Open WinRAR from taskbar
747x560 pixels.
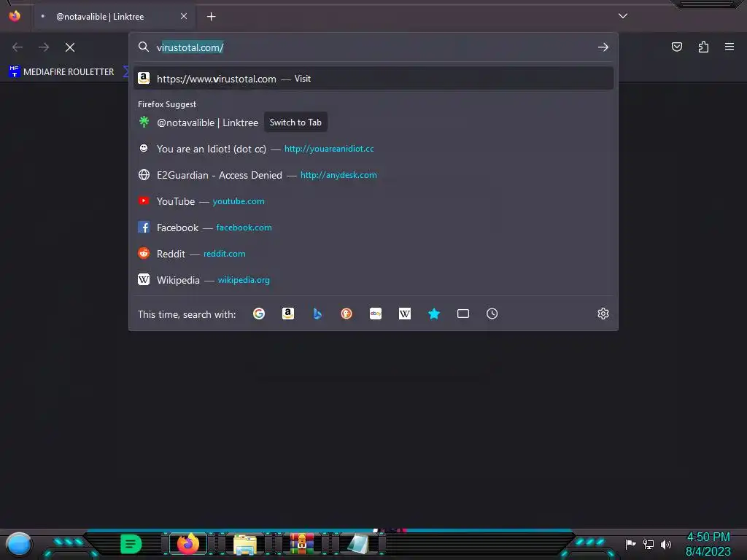[x=302, y=544]
